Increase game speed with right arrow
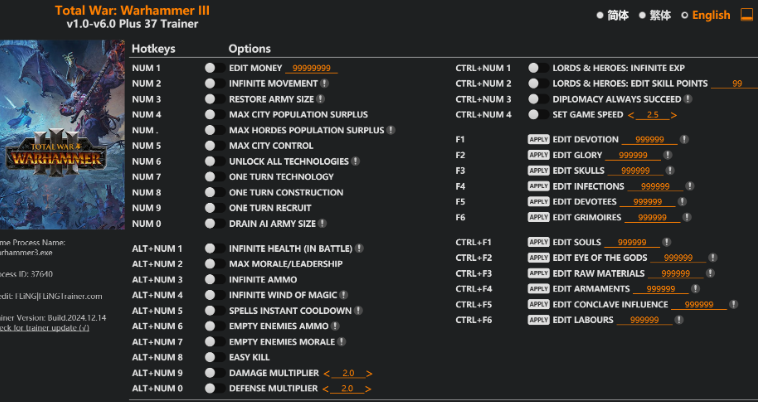Viewport: 758px width, 402px height. click(x=674, y=115)
